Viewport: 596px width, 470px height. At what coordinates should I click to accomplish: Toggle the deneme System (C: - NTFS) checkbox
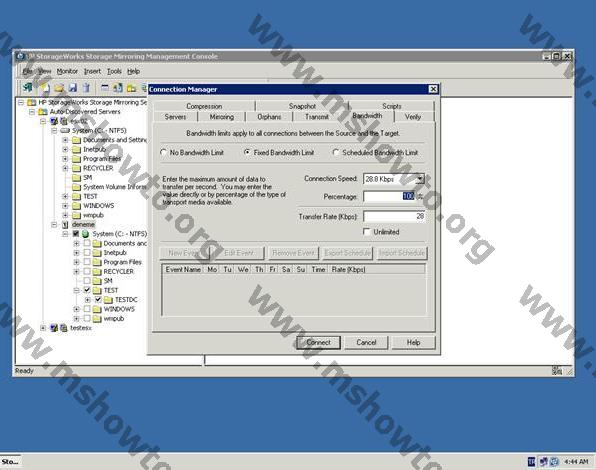pyautogui.click(x=76, y=234)
